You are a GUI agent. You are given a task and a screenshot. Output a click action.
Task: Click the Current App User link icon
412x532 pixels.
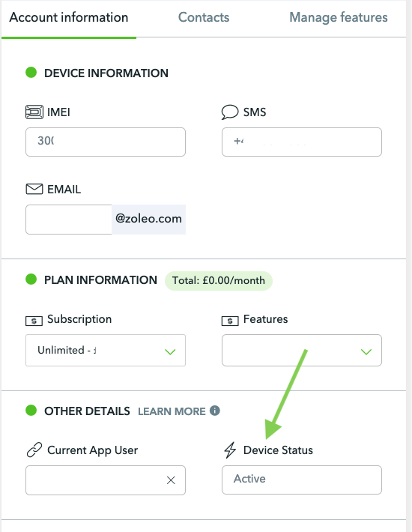[34, 450]
